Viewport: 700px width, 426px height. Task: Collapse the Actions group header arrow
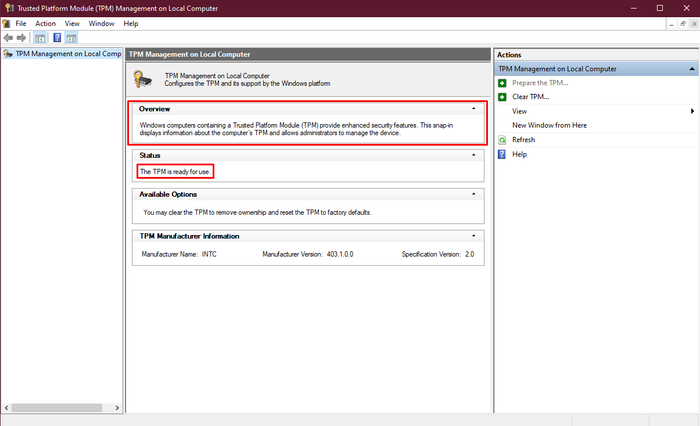(x=692, y=69)
